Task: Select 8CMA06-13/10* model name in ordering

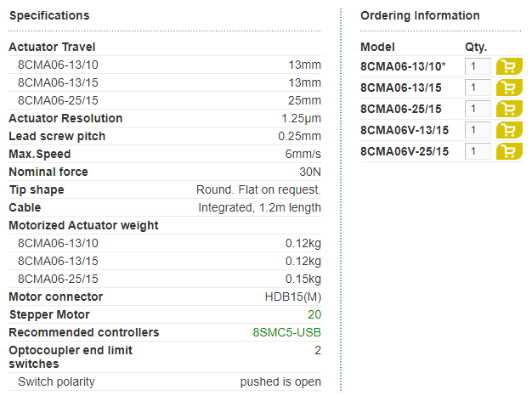Action: (403, 66)
